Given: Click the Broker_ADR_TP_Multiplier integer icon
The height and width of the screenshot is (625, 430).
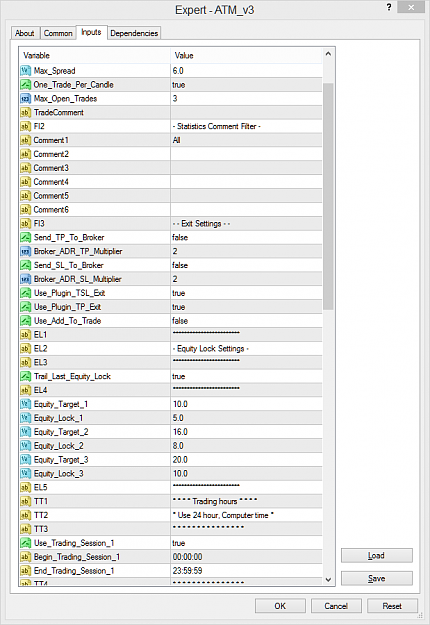Looking at the screenshot, I should pos(26,252).
